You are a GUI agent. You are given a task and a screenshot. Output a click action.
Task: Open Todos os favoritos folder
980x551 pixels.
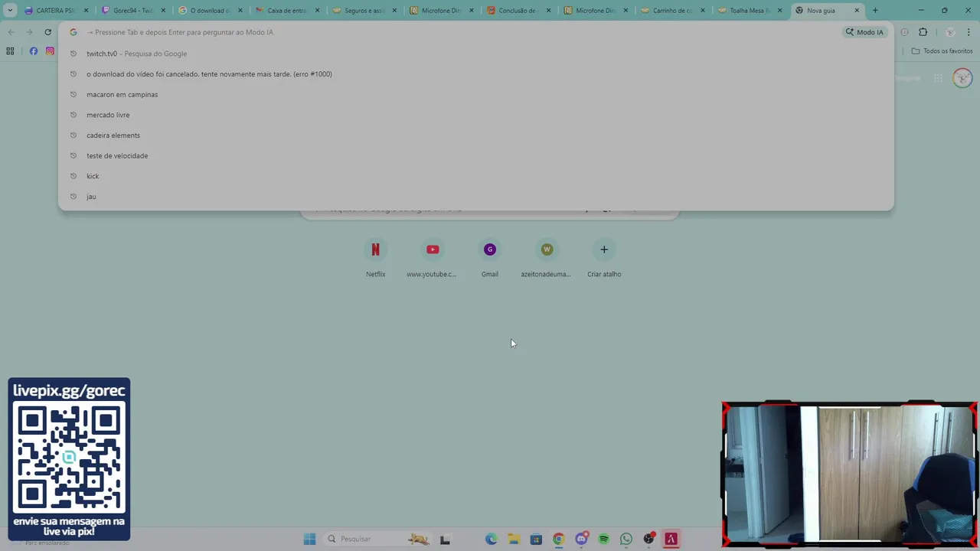(x=942, y=51)
